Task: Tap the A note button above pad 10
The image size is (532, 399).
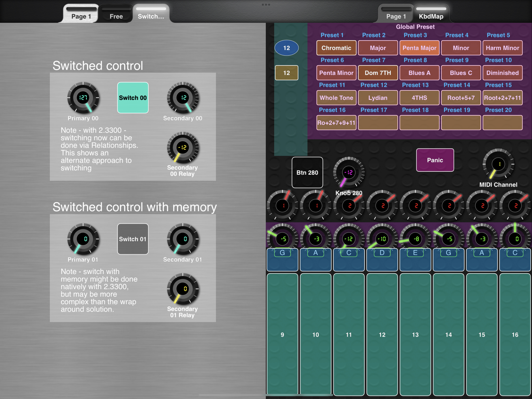Action: [315, 260]
